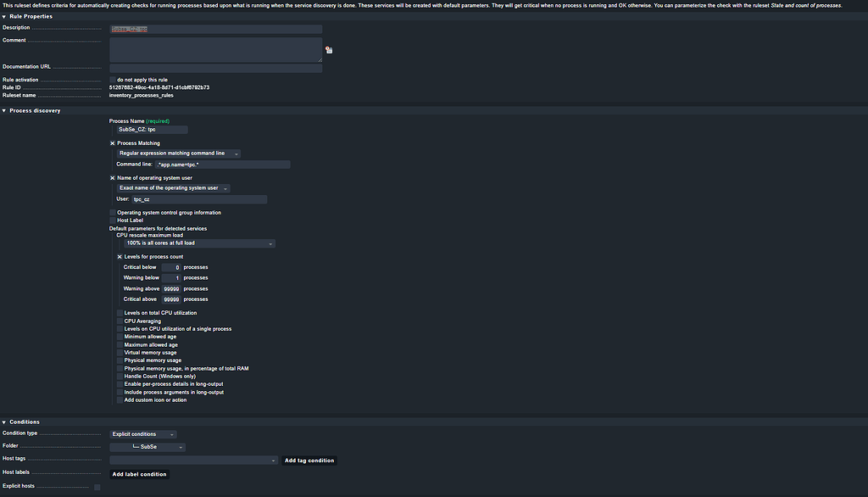Open the Folder dropdown showing SubSe
This screenshot has width=868, height=497.
point(148,446)
